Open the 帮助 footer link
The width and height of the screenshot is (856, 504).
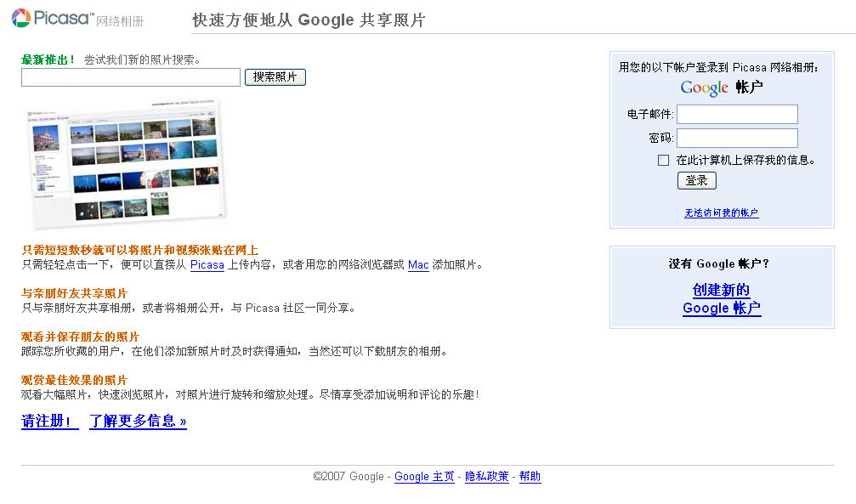(530, 477)
